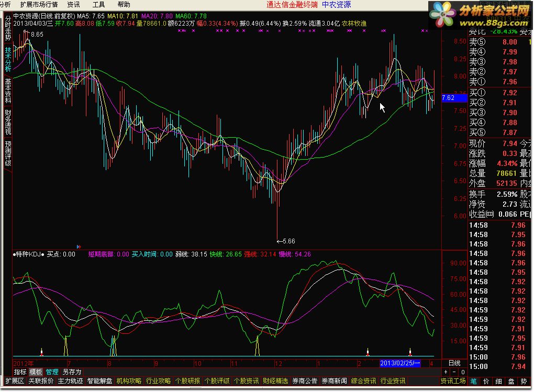Open the 基本资料 side tab
This screenshot has height=392, width=534.
8,91
